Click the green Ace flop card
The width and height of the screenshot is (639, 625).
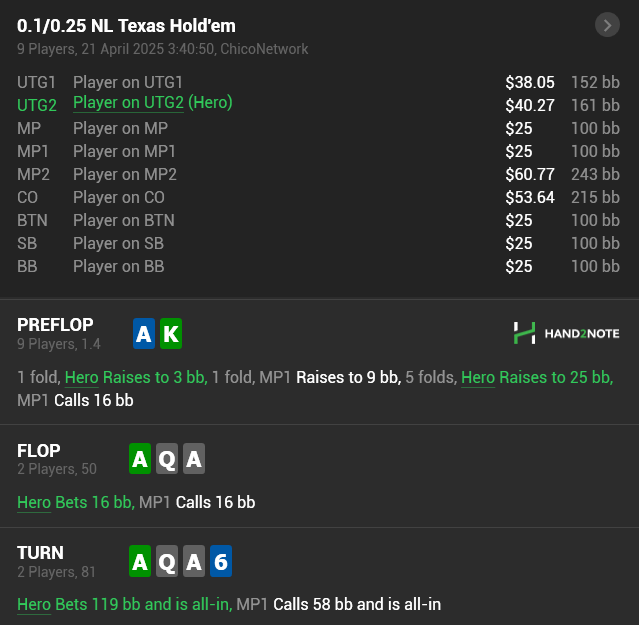(x=140, y=459)
